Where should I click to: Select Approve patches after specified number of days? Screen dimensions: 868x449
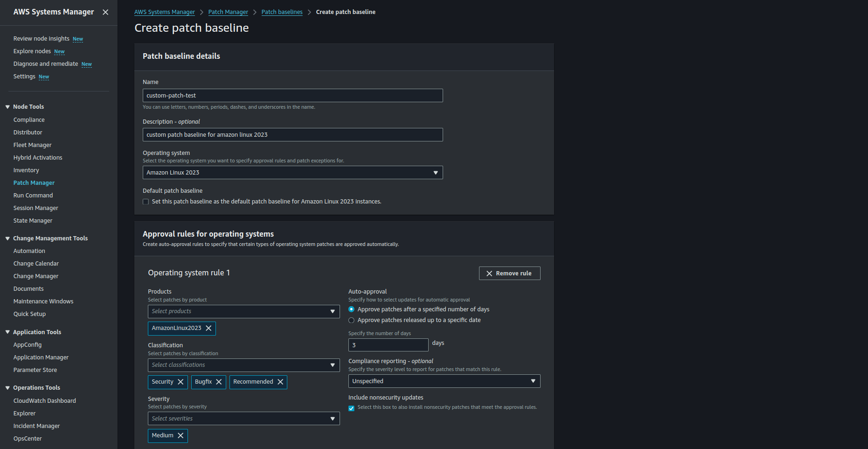pos(351,309)
